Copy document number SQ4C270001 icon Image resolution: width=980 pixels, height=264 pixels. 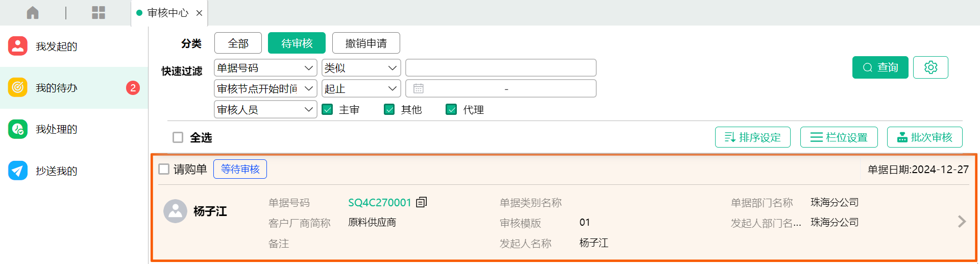(422, 202)
